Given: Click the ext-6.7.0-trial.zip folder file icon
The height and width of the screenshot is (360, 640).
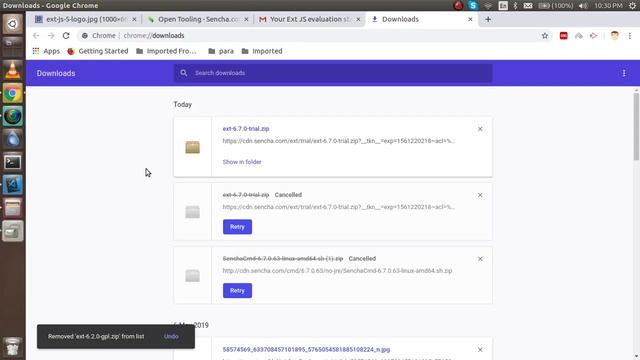Looking at the screenshot, I should [193, 147].
